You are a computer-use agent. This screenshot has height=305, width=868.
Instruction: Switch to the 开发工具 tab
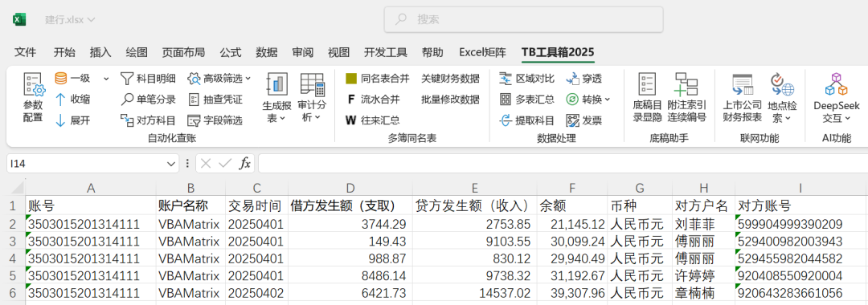(385, 52)
